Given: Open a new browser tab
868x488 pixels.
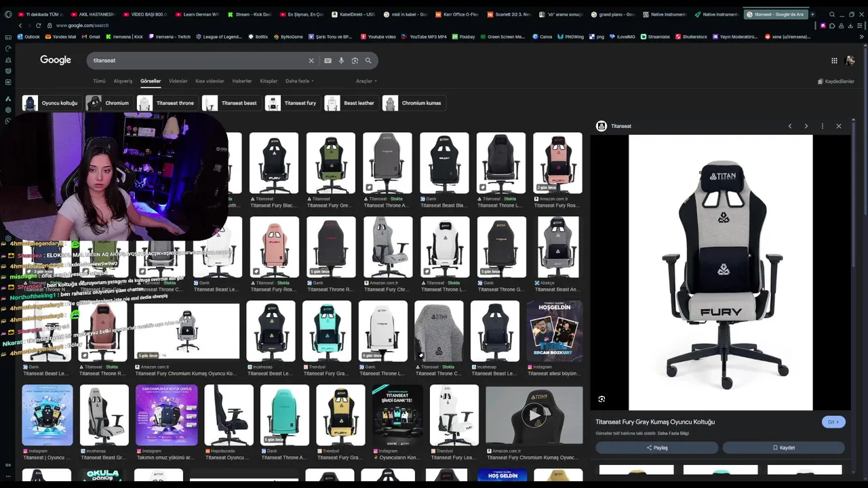Looking at the screenshot, I should [x=812, y=14].
